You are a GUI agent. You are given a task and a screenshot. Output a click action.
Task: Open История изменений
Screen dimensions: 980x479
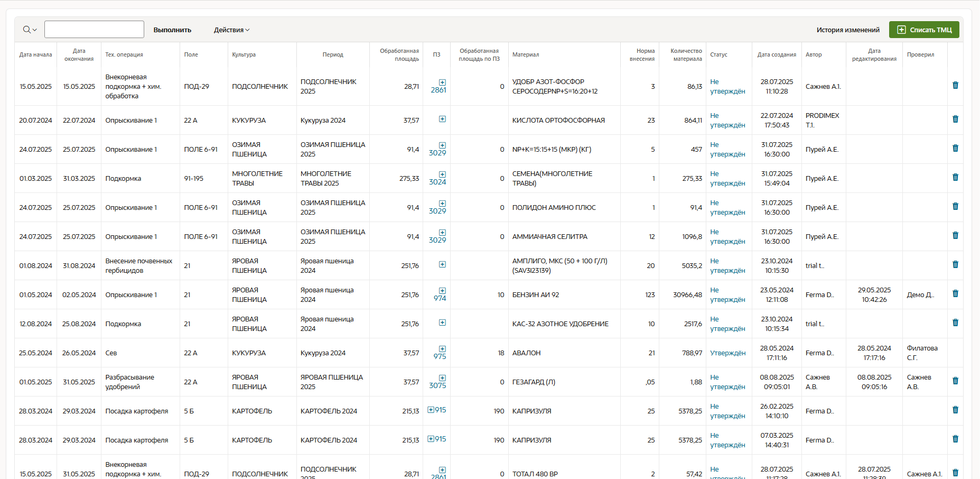(x=847, y=30)
